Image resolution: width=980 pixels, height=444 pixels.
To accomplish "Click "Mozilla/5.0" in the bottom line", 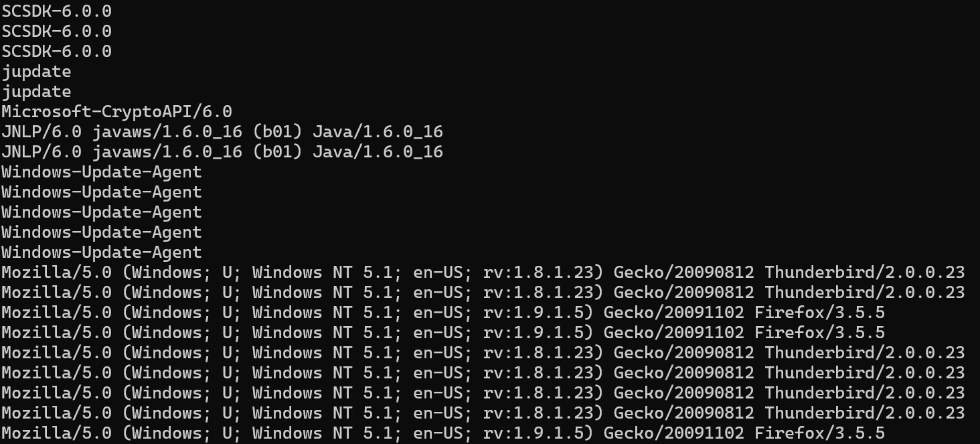I will [x=56, y=433].
